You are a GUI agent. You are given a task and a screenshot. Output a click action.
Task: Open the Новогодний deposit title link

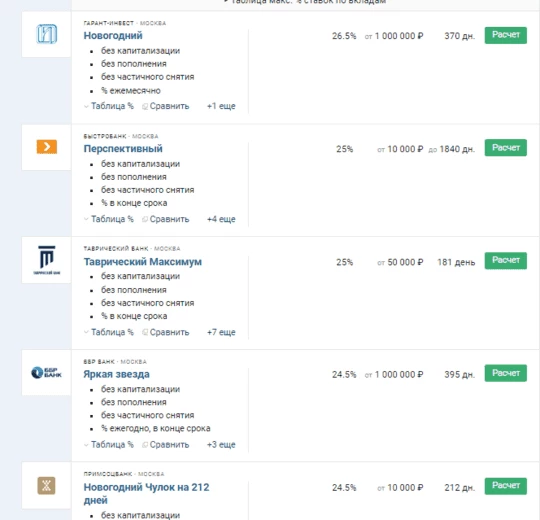click(113, 35)
